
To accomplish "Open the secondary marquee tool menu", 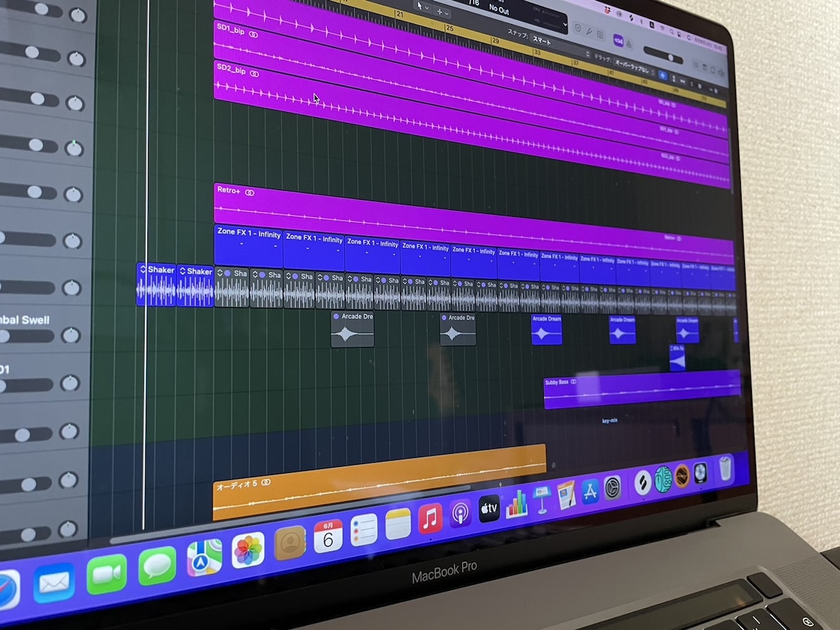I will click(442, 11).
